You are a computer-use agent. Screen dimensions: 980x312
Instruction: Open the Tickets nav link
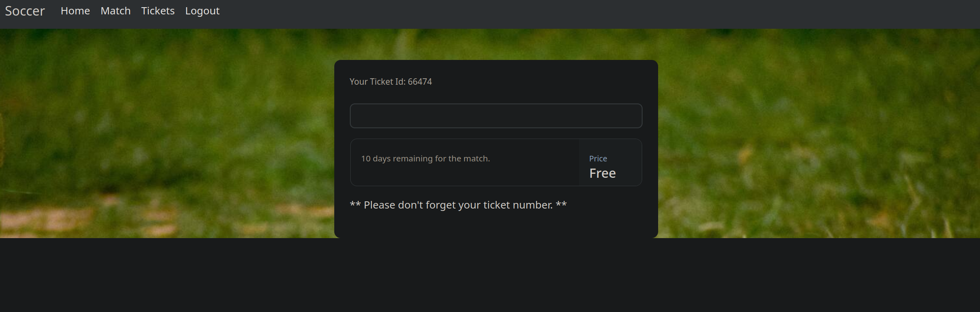coord(158,11)
